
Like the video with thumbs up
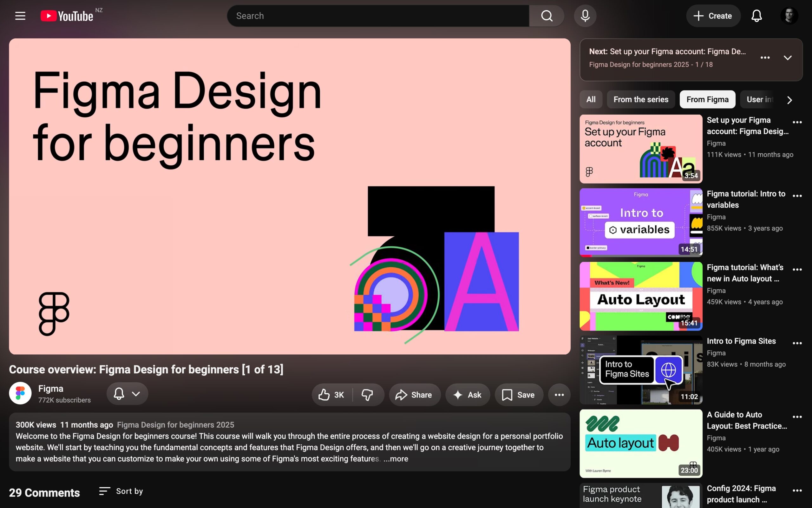[331, 395]
